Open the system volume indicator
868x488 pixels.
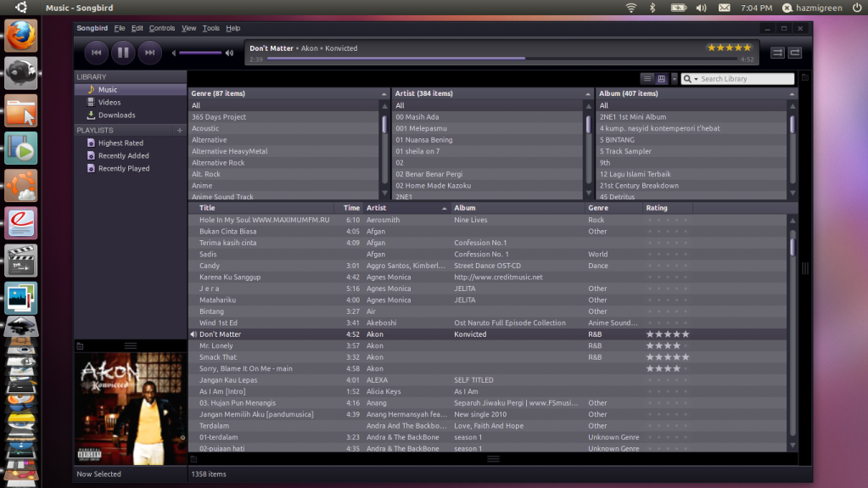pos(702,8)
